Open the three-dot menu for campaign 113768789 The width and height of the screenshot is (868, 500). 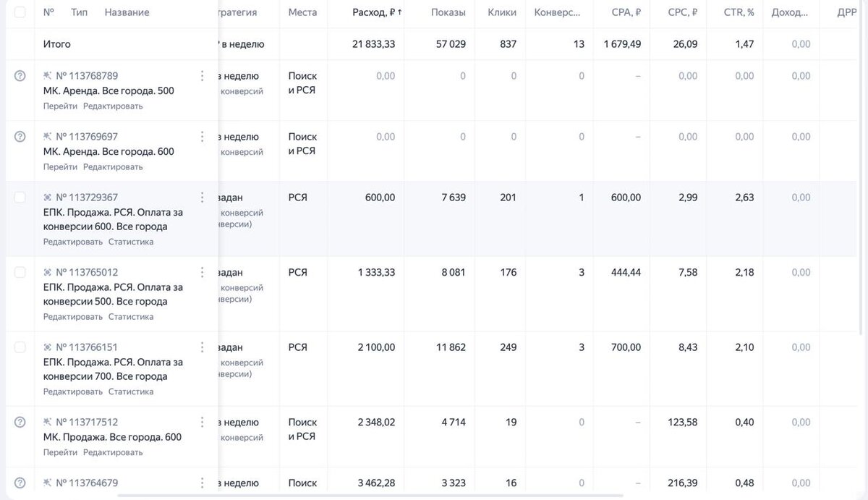pyautogui.click(x=202, y=76)
